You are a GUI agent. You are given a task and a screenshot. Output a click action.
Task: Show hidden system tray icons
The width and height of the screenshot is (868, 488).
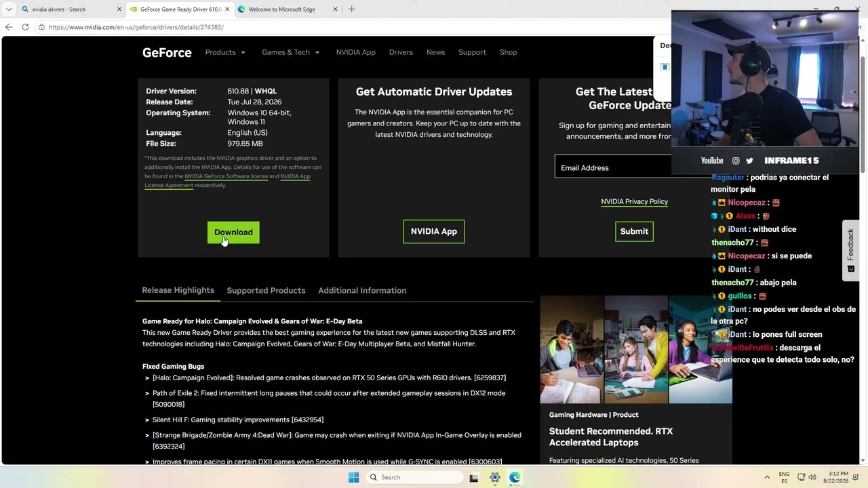click(767, 477)
